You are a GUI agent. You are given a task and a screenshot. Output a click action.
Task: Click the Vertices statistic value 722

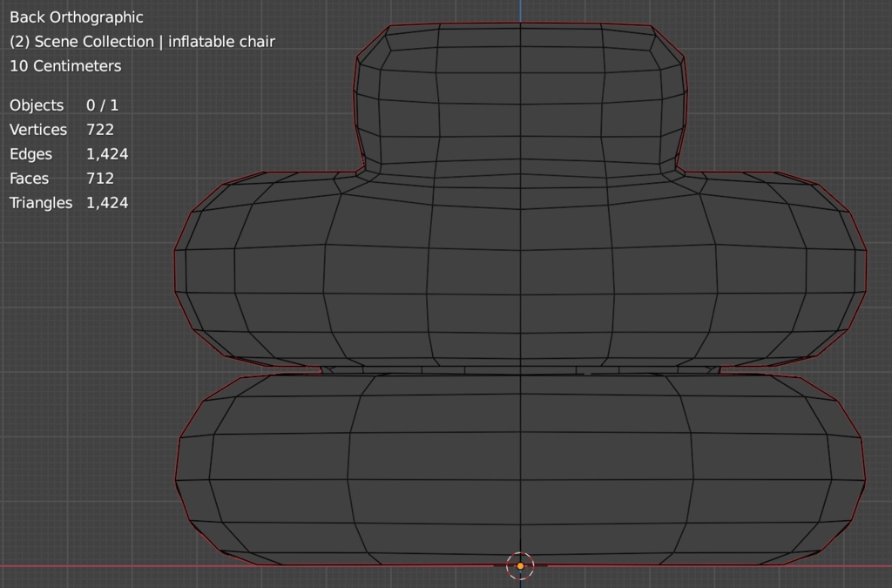click(100, 130)
